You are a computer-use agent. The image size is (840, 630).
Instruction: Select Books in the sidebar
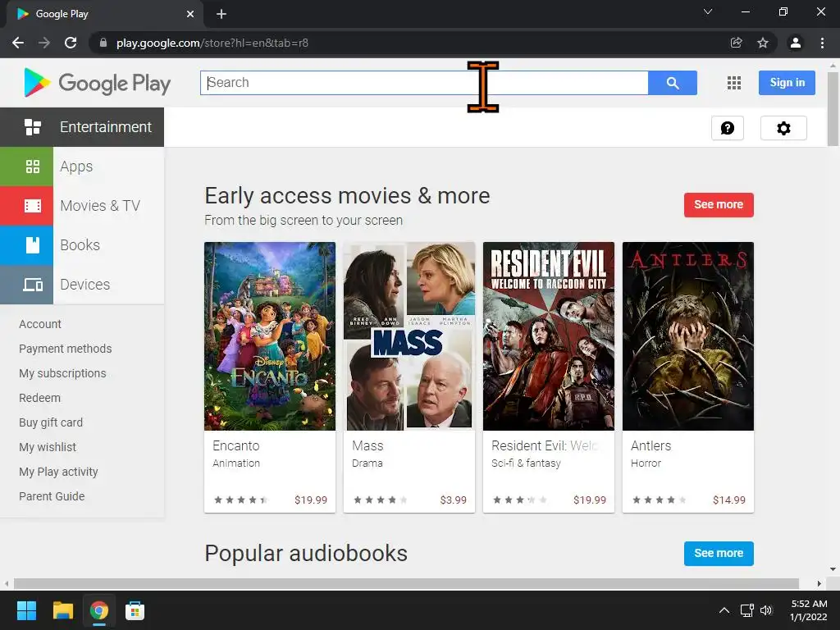coord(80,244)
